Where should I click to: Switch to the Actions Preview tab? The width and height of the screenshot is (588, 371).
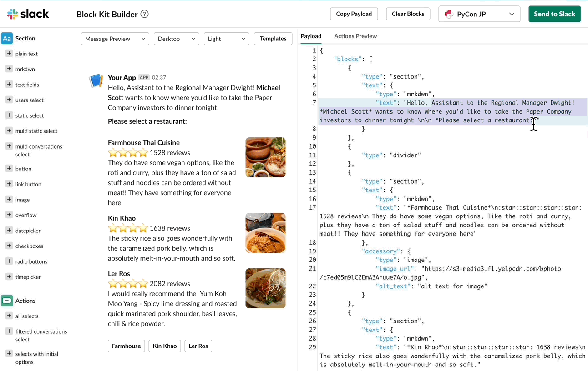coord(355,36)
